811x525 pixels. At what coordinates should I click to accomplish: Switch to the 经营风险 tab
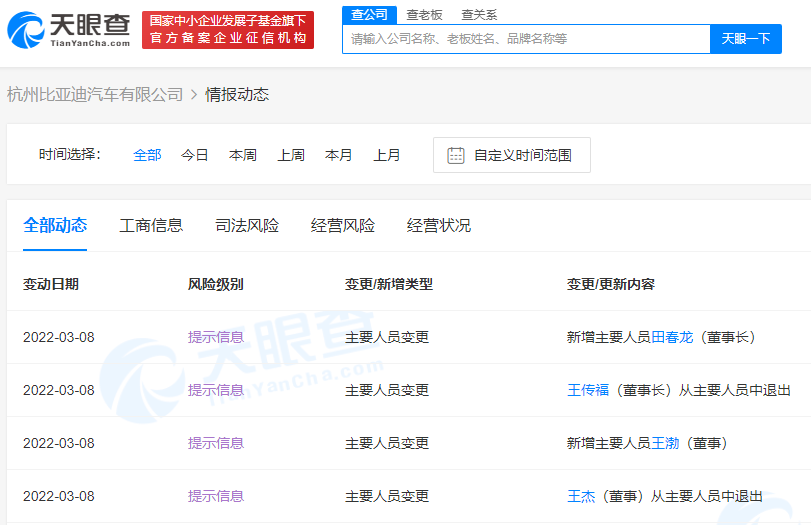click(x=342, y=226)
